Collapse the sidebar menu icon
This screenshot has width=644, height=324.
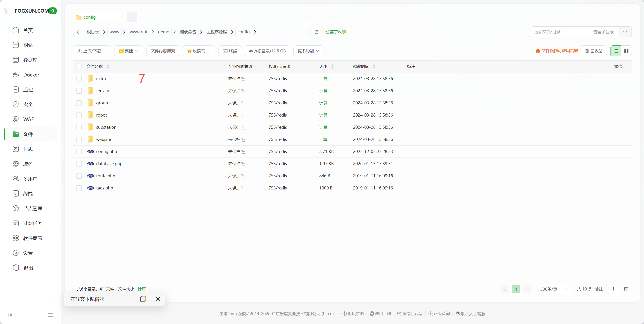click(10, 315)
